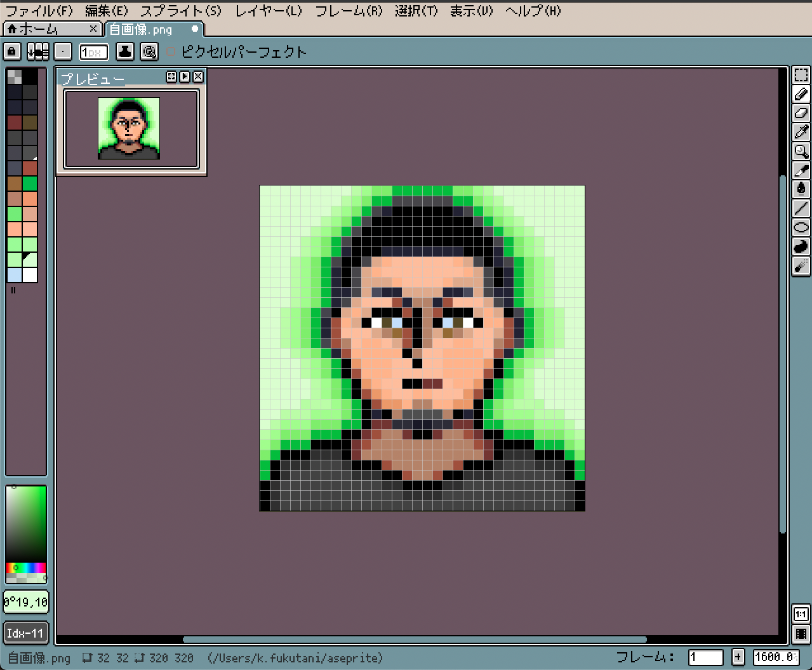Click the horizontal scrollbar below canvas
Screen dimensions: 812x670
(x=415, y=640)
